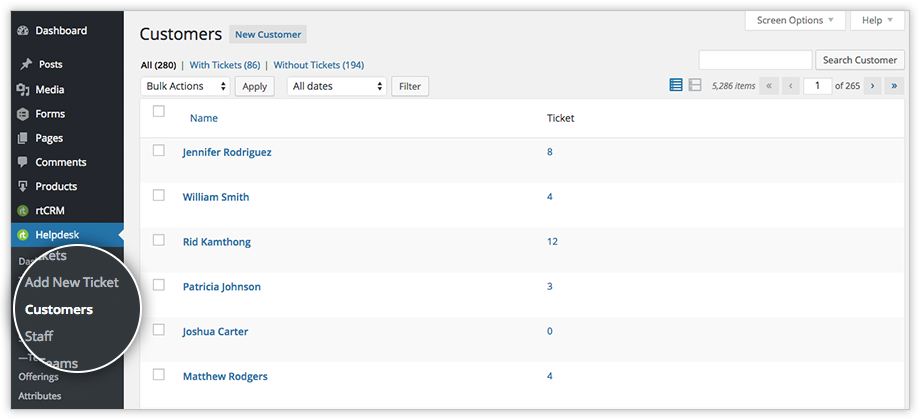The width and height of the screenshot is (920, 420).
Task: Check the Joshua Carter row checkbox
Action: point(158,330)
